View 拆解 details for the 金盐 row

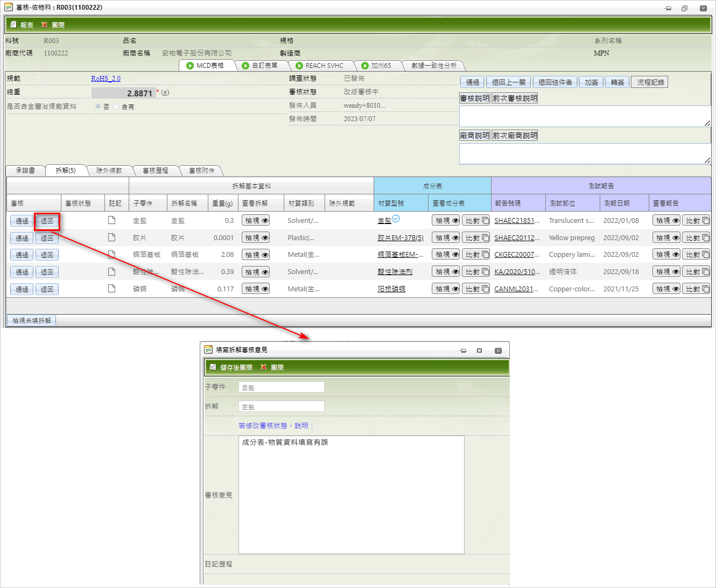click(256, 220)
